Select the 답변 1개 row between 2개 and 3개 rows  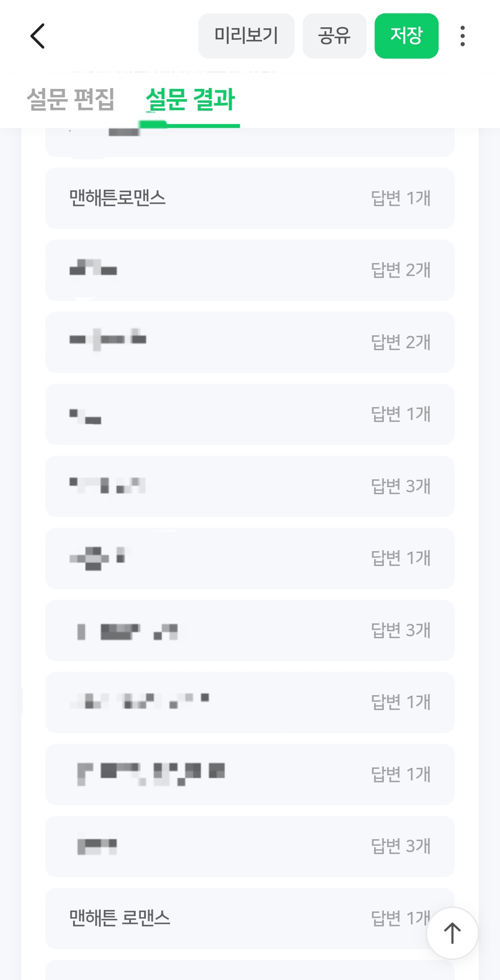250,414
